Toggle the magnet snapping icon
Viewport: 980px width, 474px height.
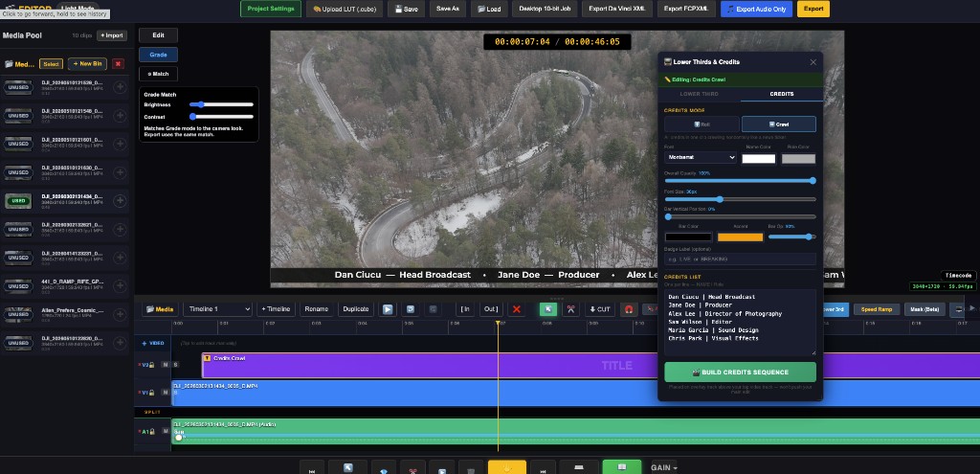(630, 309)
